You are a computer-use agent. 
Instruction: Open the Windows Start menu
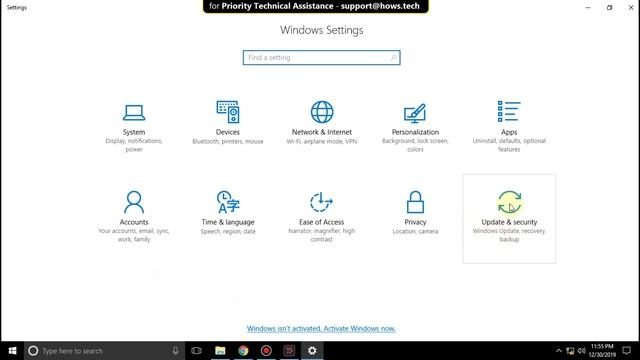tap(12, 351)
